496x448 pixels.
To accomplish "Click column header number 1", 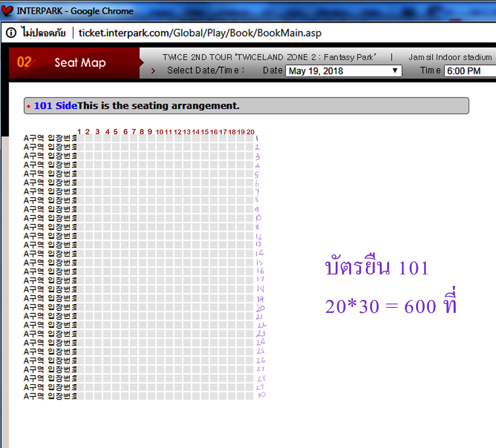I will pyautogui.click(x=79, y=132).
